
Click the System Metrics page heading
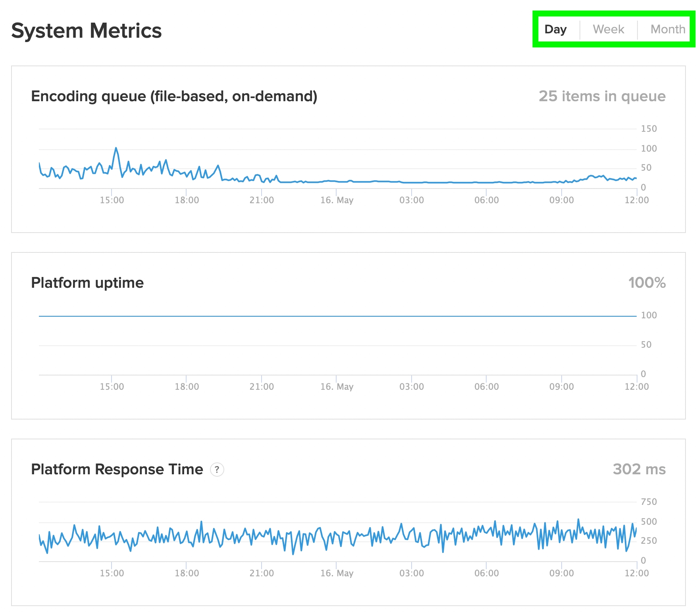[87, 31]
